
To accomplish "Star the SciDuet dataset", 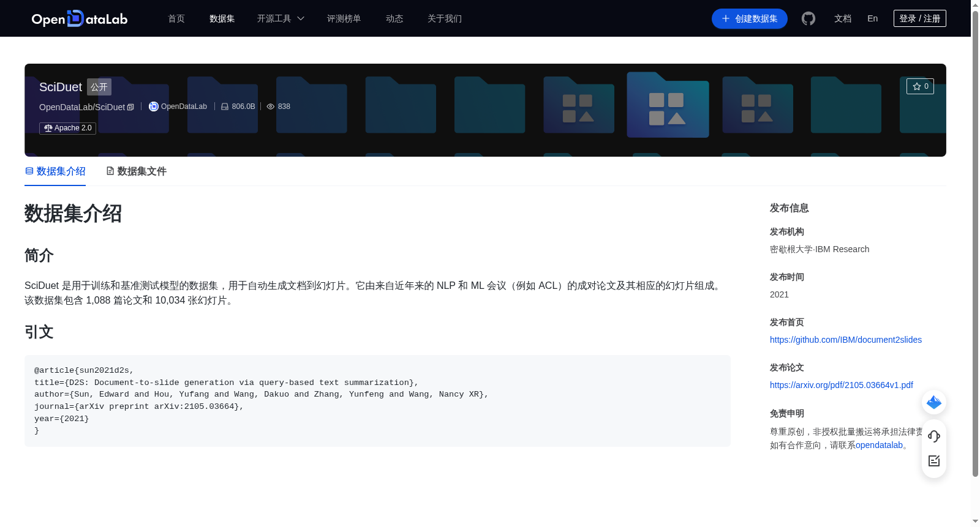I will pos(920,86).
